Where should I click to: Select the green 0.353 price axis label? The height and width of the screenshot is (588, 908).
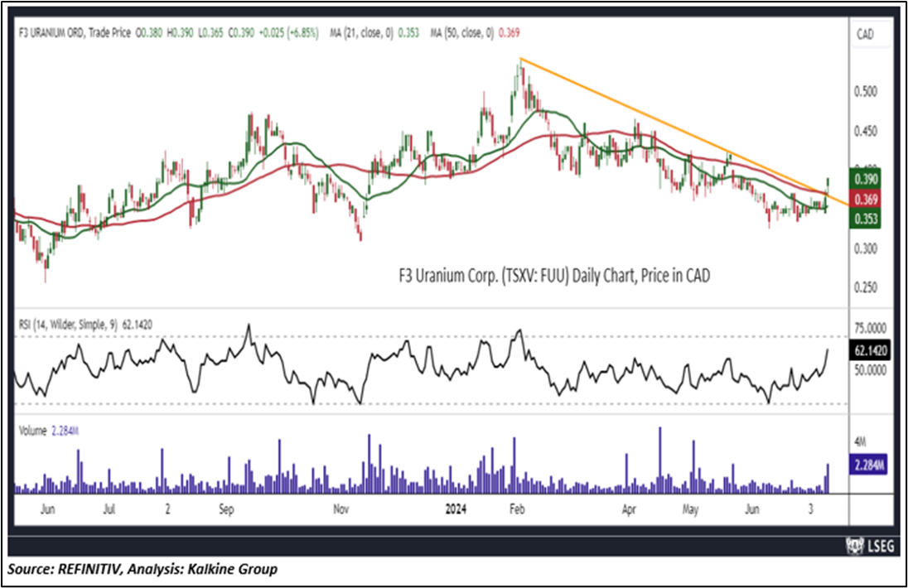tap(865, 219)
